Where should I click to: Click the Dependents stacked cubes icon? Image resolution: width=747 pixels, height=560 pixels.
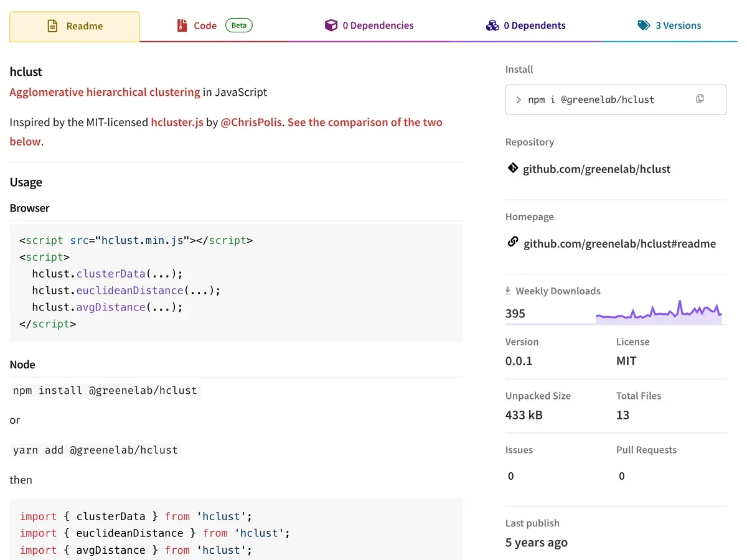click(x=492, y=26)
